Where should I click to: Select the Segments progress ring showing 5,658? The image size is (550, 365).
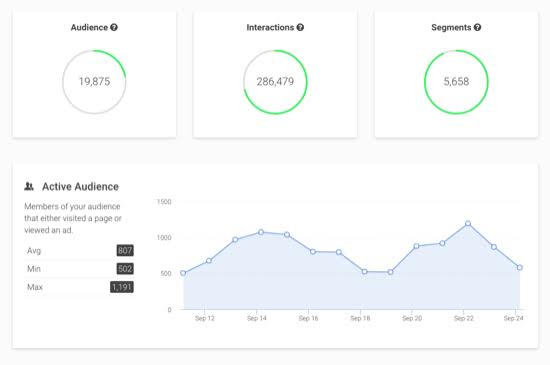[456, 82]
